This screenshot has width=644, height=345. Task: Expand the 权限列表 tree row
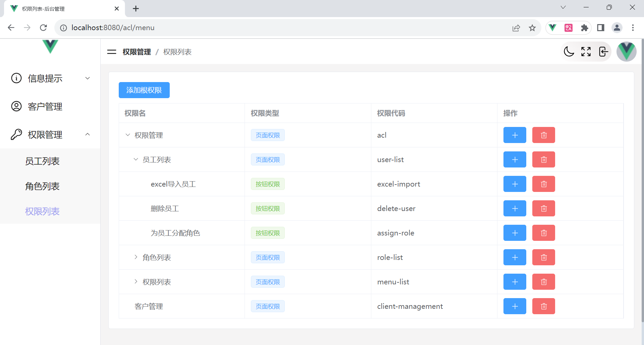pyautogui.click(x=136, y=282)
